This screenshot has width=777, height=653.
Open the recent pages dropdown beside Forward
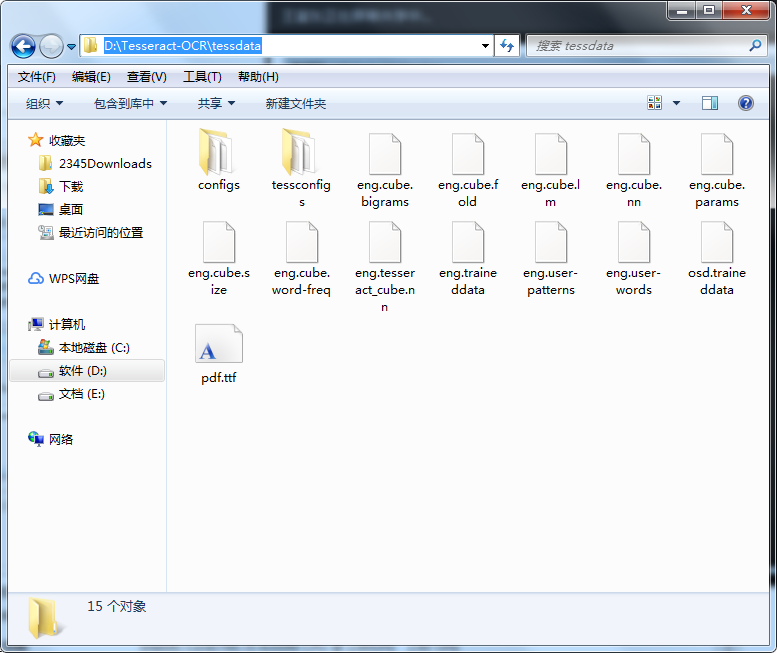click(x=71, y=47)
